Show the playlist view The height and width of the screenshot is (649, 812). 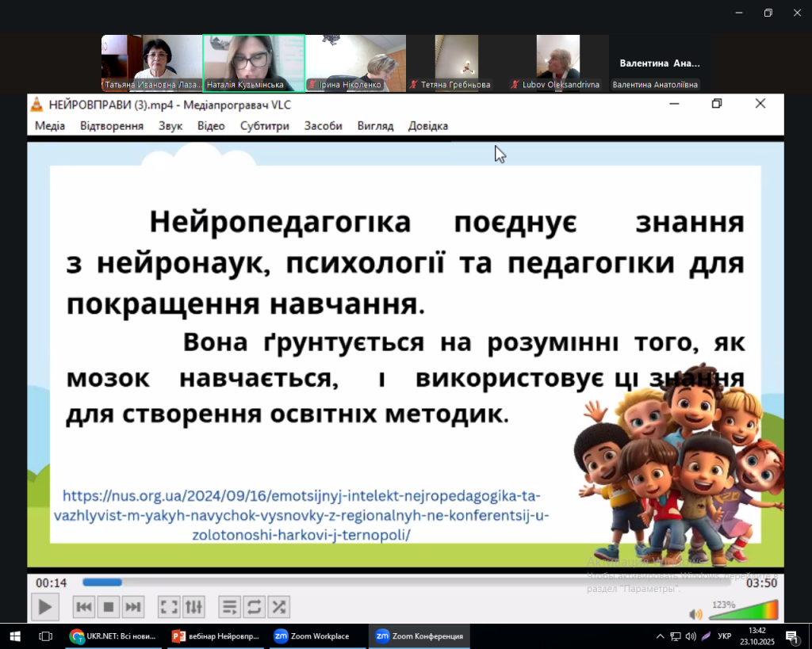[229, 608]
